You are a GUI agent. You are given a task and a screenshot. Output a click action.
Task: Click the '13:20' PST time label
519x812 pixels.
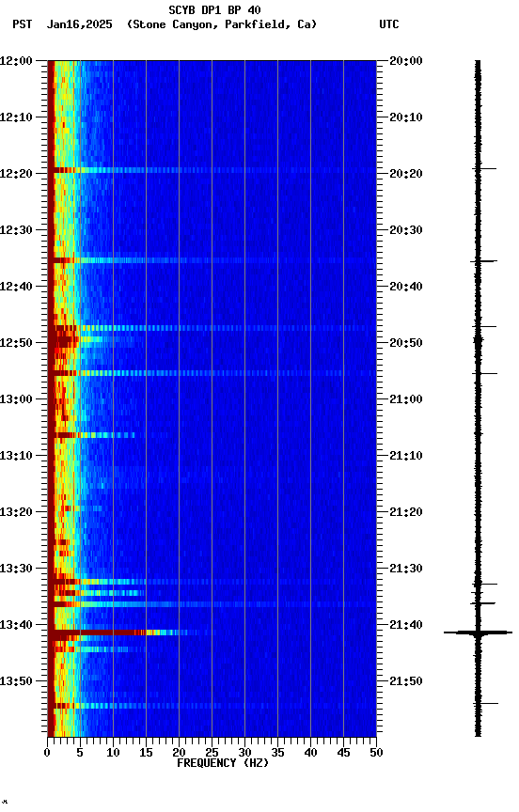point(16,513)
